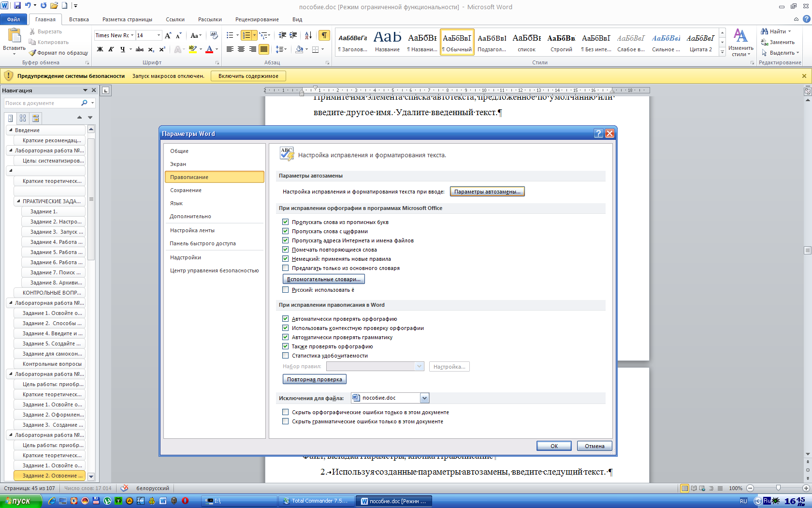Click Shrink Font icon
This screenshot has width=812, height=508.
[178, 35]
